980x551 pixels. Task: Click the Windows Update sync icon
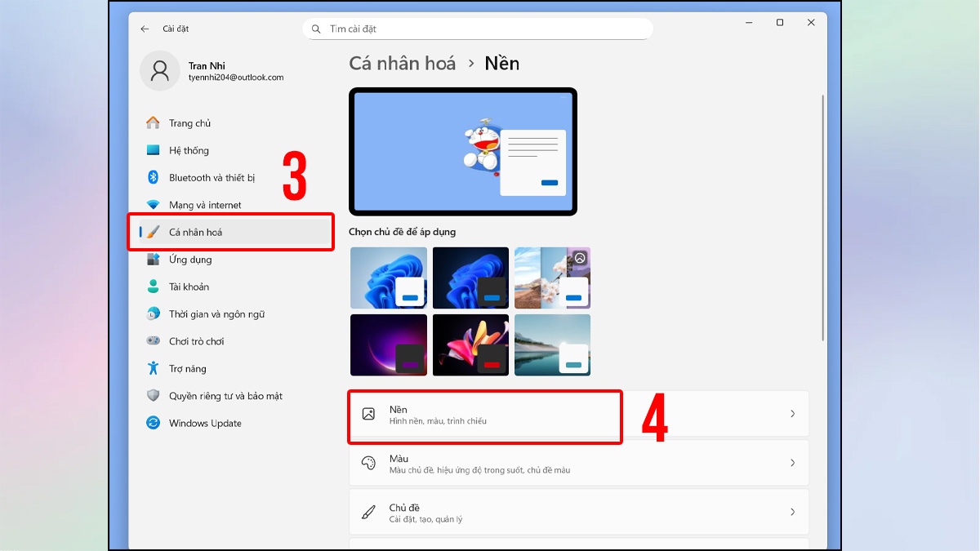point(153,423)
